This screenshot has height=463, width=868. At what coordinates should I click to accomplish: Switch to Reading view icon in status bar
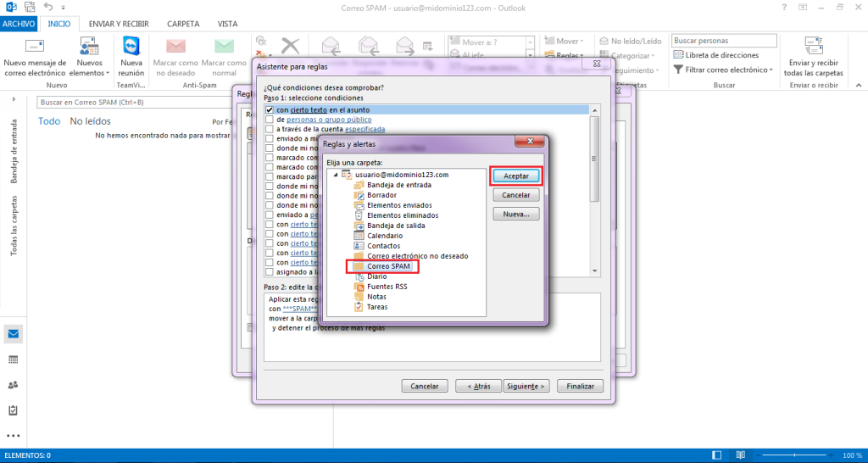point(741,455)
